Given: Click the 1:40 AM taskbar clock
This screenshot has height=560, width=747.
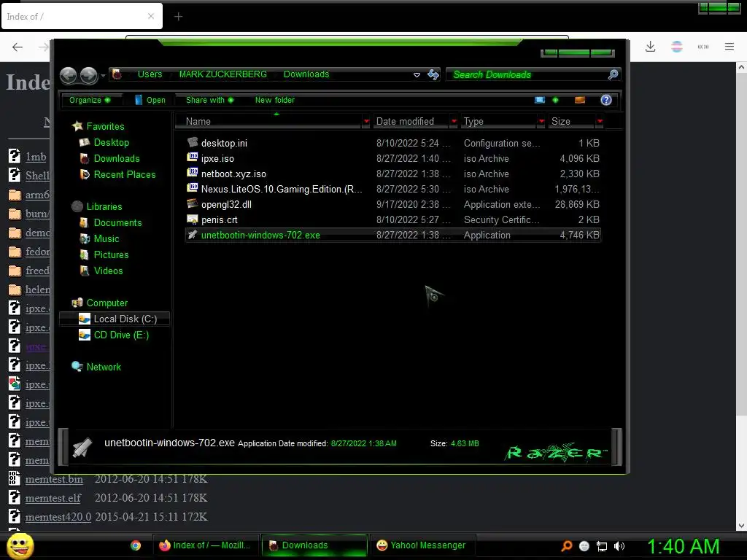Looking at the screenshot, I should click(x=683, y=546).
